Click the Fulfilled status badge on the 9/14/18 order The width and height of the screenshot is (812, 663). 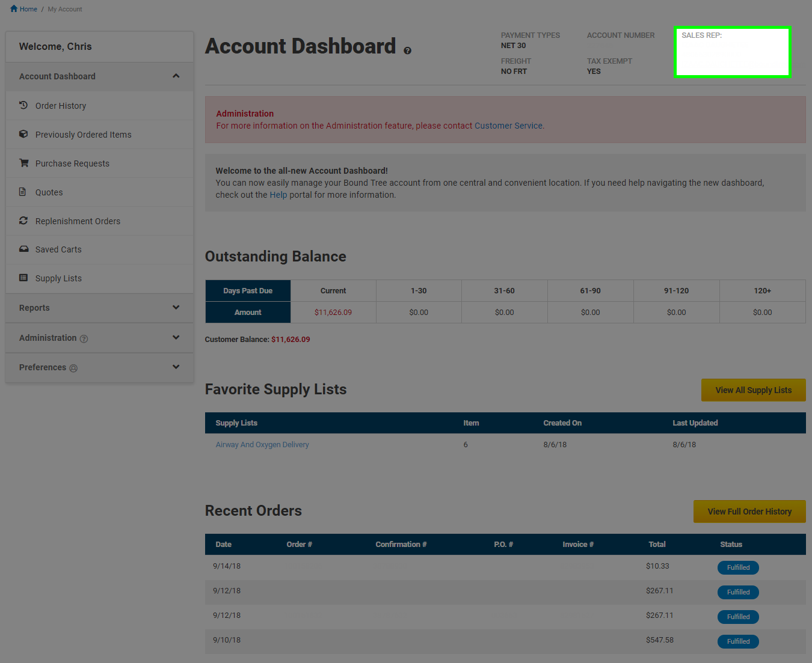(738, 567)
